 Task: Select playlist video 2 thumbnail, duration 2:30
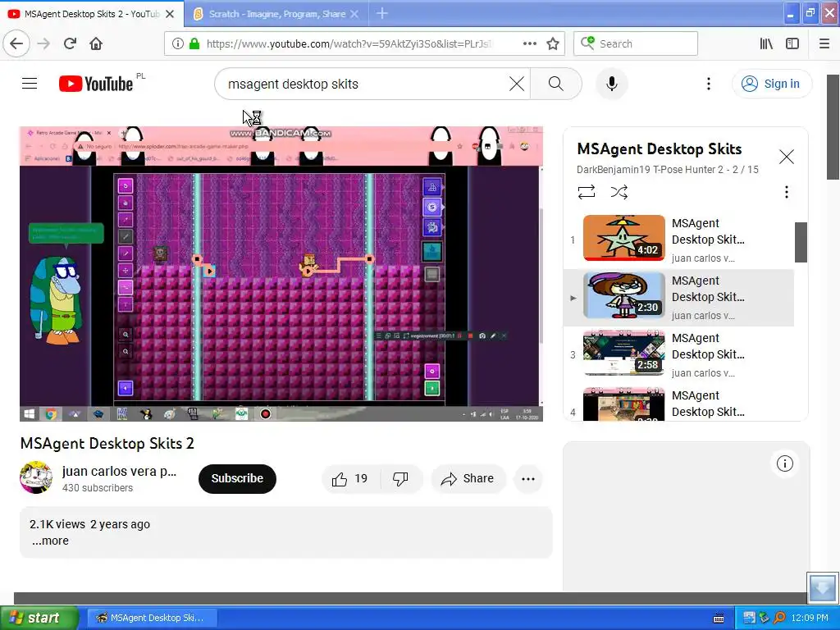pyautogui.click(x=623, y=295)
